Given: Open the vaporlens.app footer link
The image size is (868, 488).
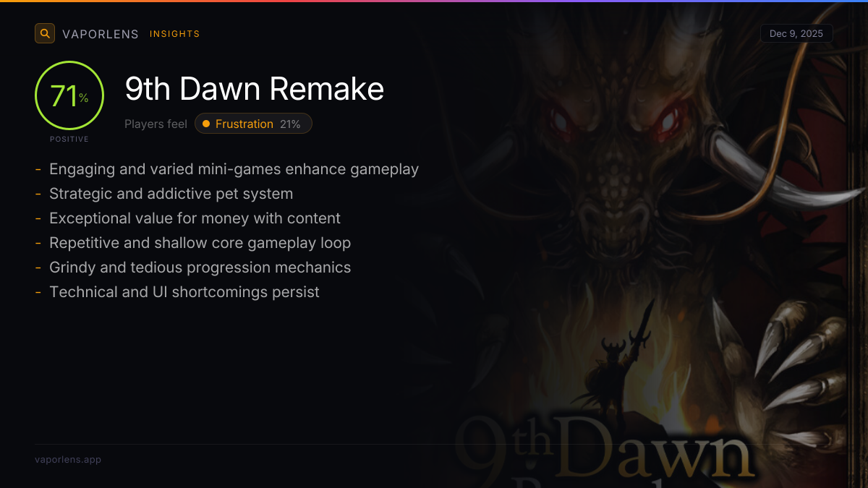Looking at the screenshot, I should (x=68, y=459).
